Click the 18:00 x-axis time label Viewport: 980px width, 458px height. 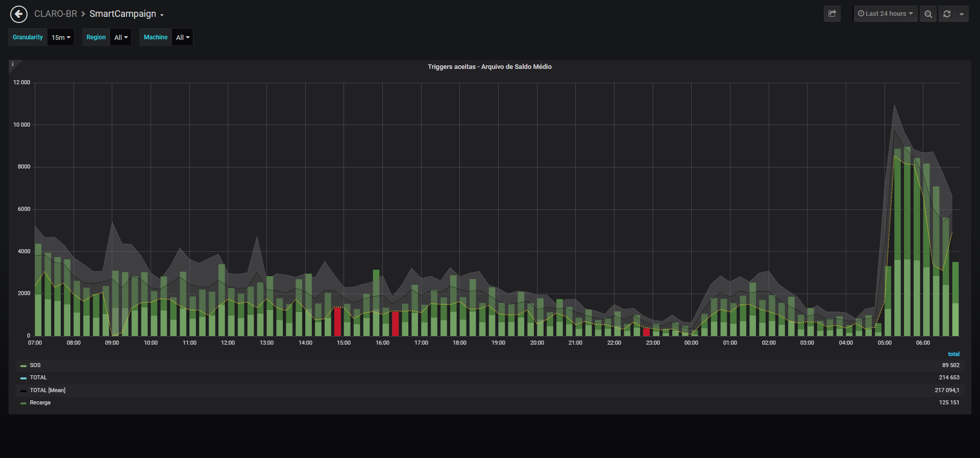pyautogui.click(x=459, y=343)
